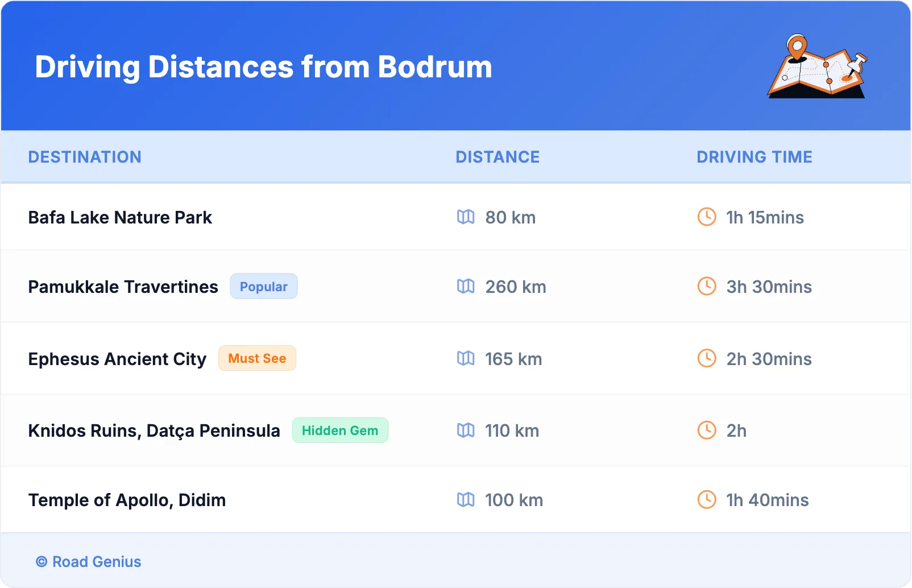Click the map icon next to 260 km
Screen dimensions: 912x588
[466, 286]
